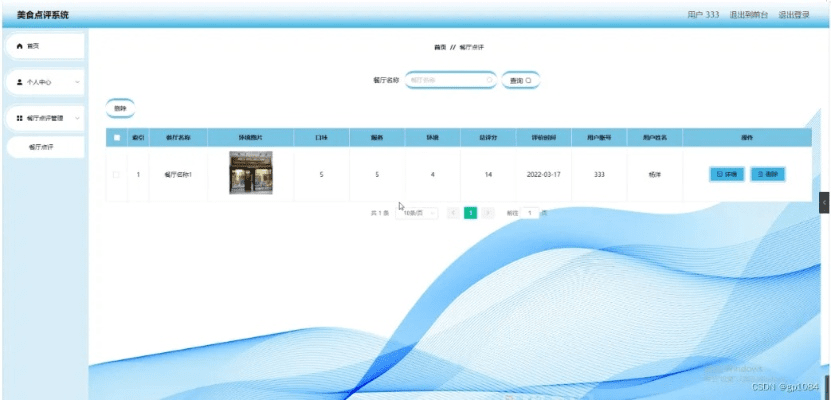Click the 总评分 value 14 cell

click(x=488, y=174)
